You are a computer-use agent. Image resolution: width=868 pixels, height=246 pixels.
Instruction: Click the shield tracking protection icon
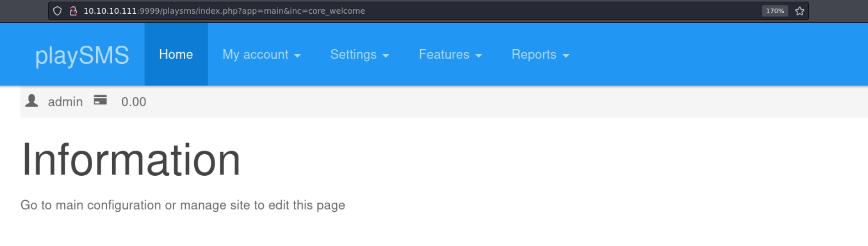pyautogui.click(x=57, y=11)
